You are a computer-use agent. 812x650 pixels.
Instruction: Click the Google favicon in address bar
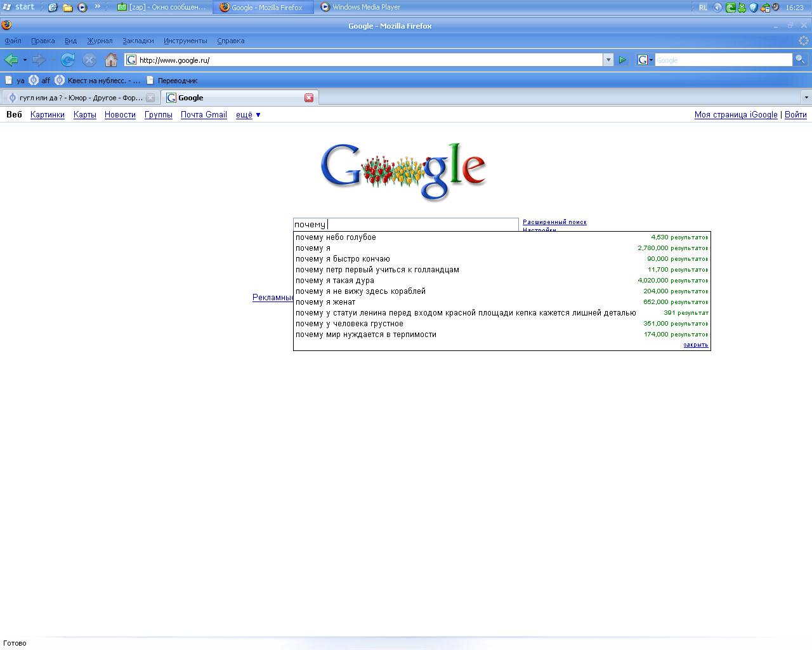(x=131, y=60)
